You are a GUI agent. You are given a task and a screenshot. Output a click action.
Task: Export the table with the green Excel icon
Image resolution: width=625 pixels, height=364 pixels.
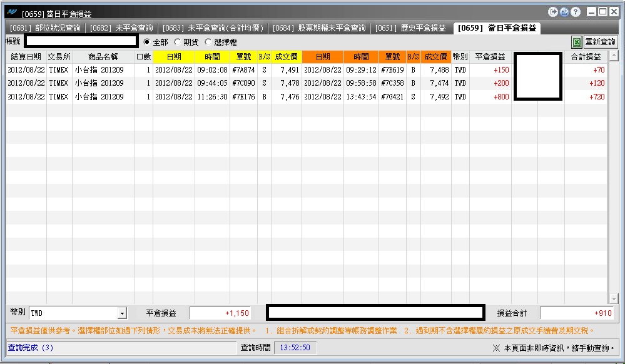point(576,42)
